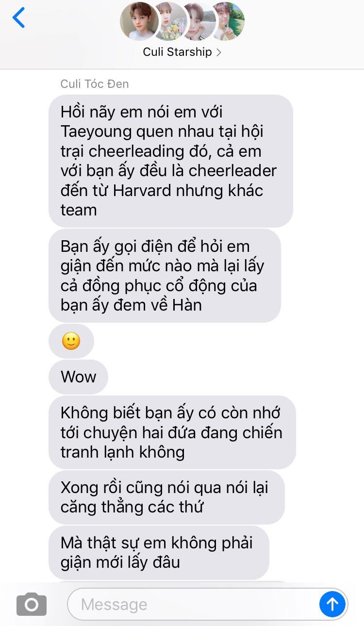The height and width of the screenshot is (626, 364).
Task: Tap the third group member avatar
Action: pos(199,21)
